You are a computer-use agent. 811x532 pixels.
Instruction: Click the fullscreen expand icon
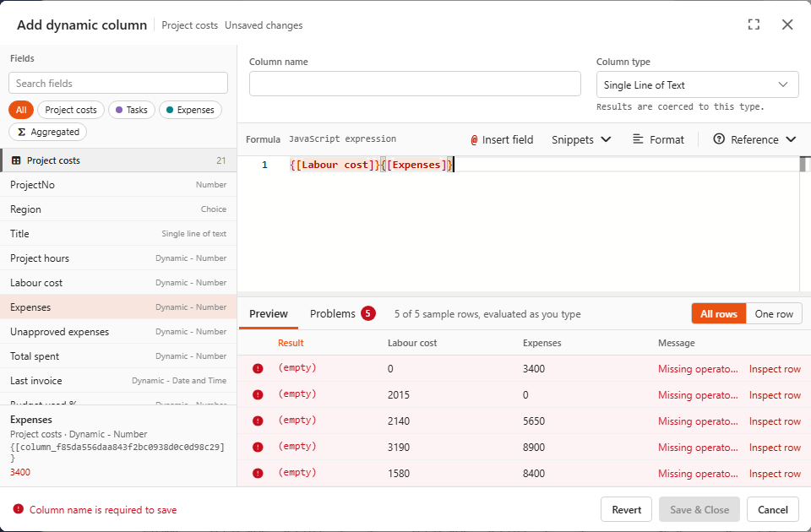[x=754, y=24]
